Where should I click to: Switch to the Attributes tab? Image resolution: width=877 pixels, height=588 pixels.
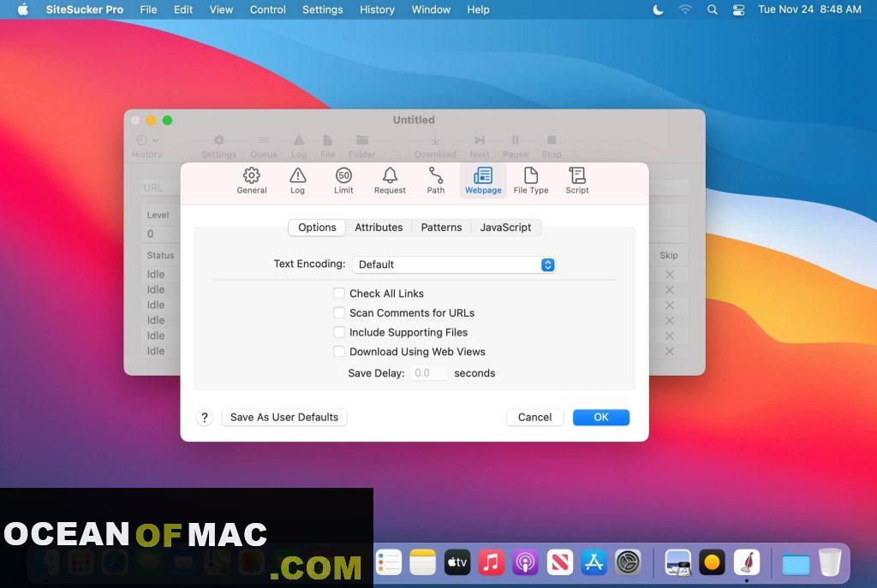tap(379, 228)
